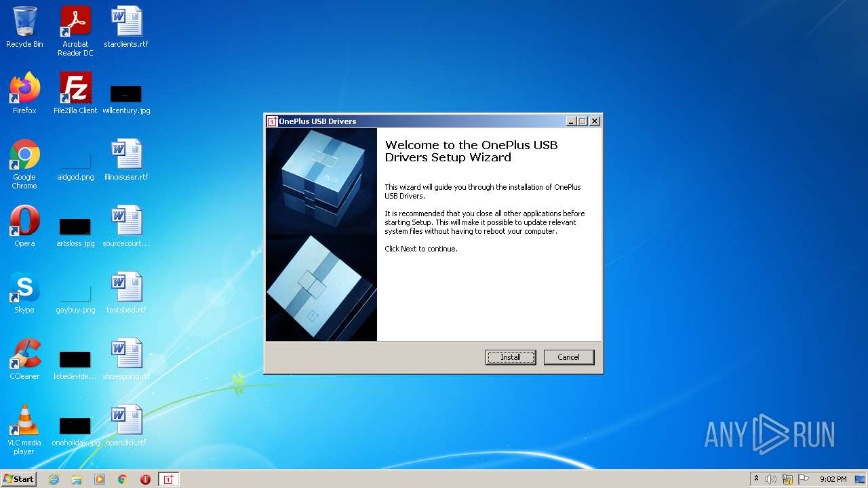The width and height of the screenshot is (868, 488).
Task: Open the Windows Start menu
Action: (x=18, y=479)
